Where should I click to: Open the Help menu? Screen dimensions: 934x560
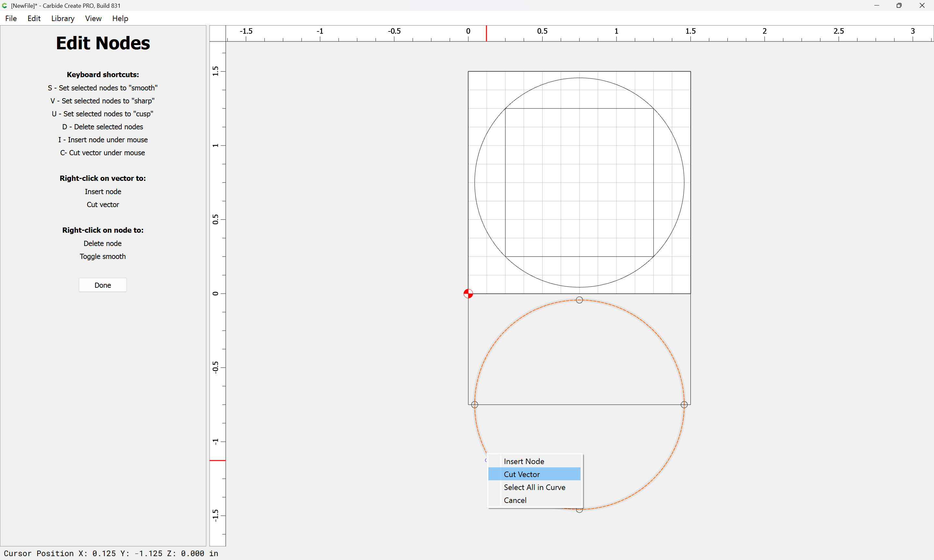(120, 18)
